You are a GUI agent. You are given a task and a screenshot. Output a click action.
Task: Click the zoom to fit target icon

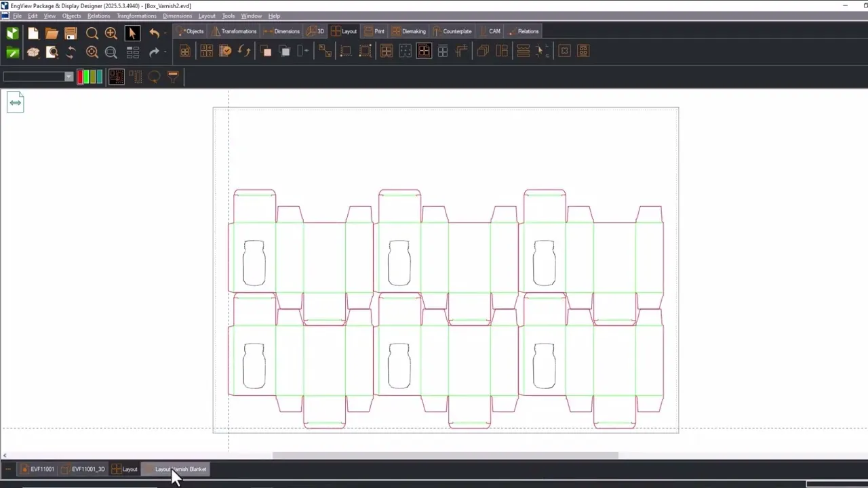[92, 52]
